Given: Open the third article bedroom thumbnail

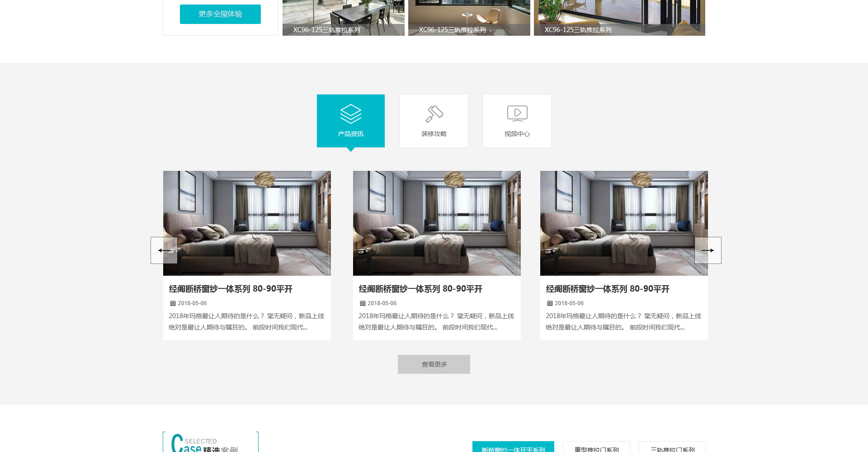Looking at the screenshot, I should click(624, 223).
